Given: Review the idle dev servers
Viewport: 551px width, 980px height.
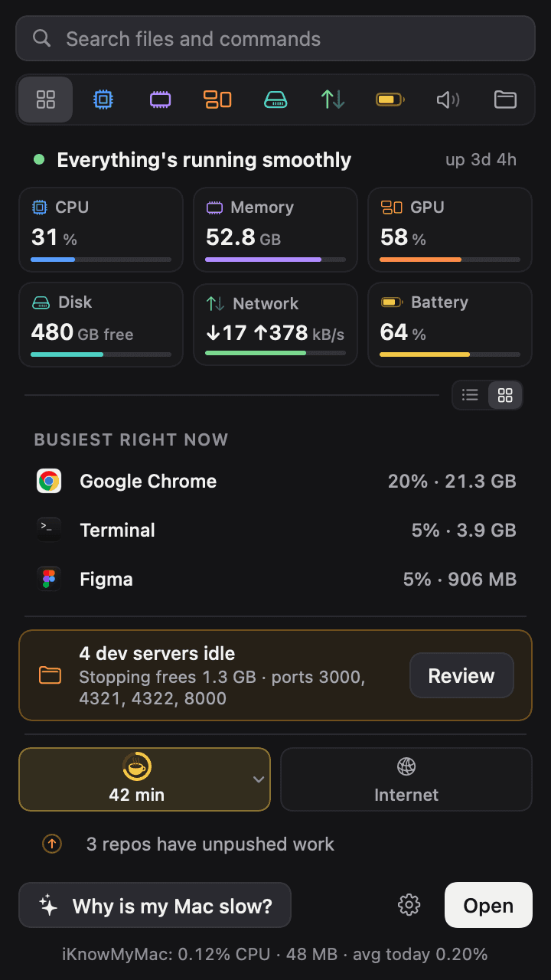Looking at the screenshot, I should coord(461,675).
